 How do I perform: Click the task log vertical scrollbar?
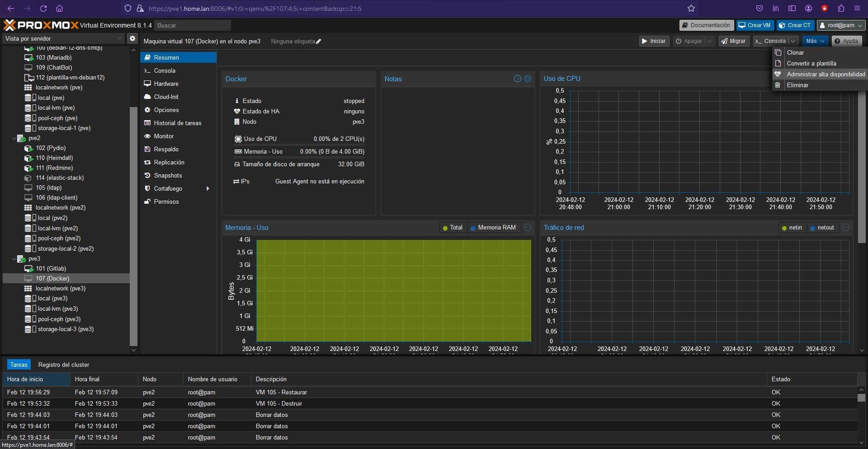[861, 398]
